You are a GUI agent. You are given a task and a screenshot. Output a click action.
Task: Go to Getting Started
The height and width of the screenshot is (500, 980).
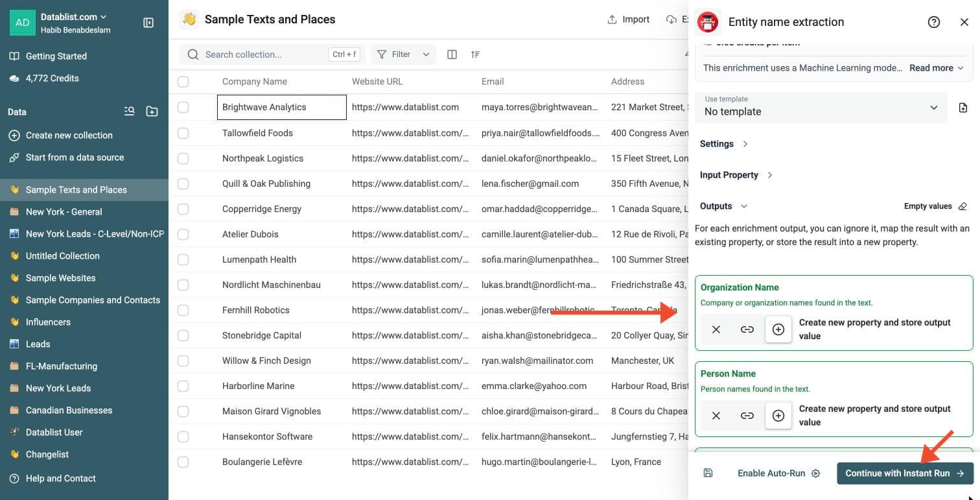[84, 56]
